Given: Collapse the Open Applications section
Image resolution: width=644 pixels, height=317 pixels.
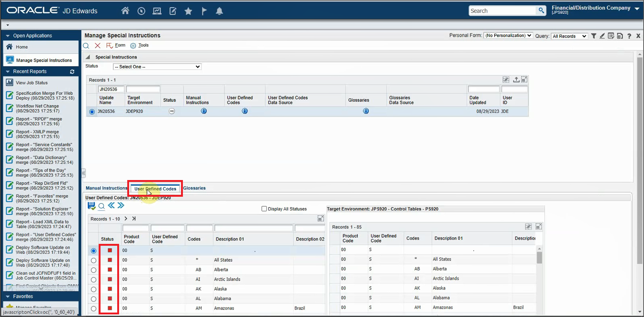Looking at the screenshot, I should coord(8,36).
